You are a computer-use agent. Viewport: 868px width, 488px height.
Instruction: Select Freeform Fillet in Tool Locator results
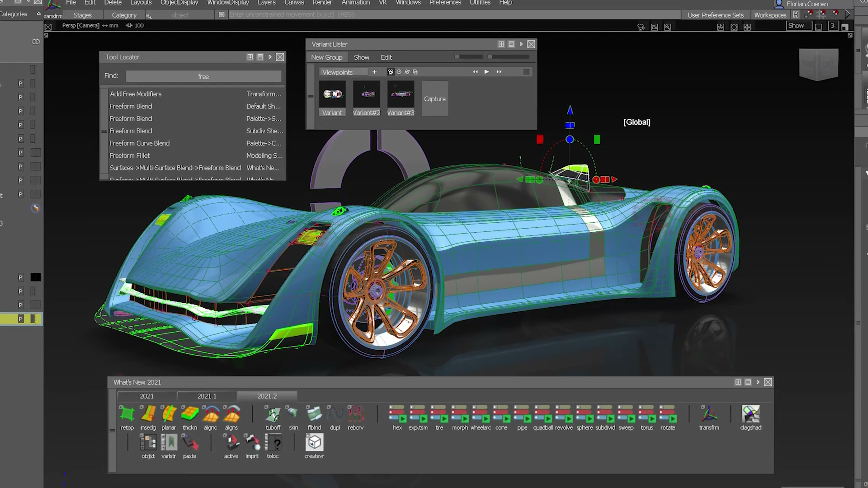(130, 155)
